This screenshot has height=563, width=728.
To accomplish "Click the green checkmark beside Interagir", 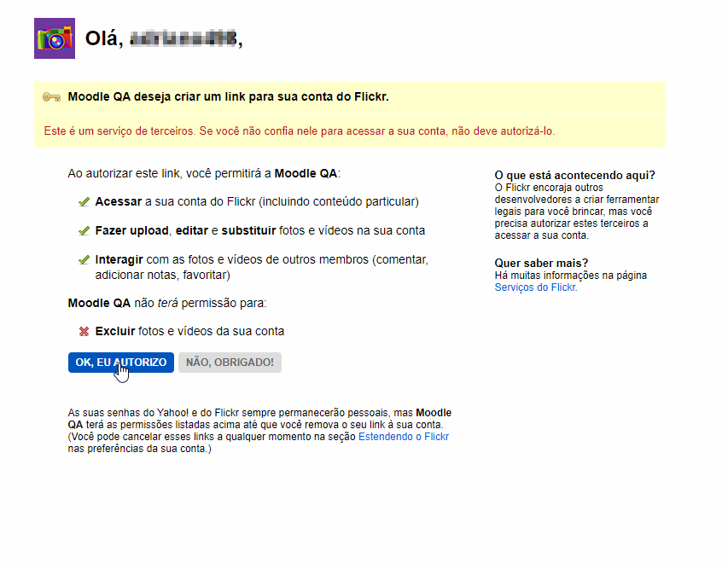I will [x=84, y=259].
